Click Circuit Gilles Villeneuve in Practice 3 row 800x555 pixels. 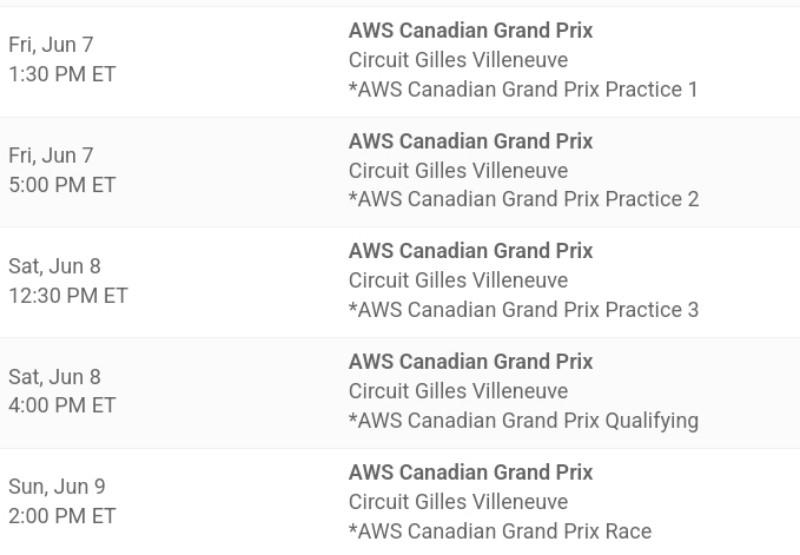(458, 281)
